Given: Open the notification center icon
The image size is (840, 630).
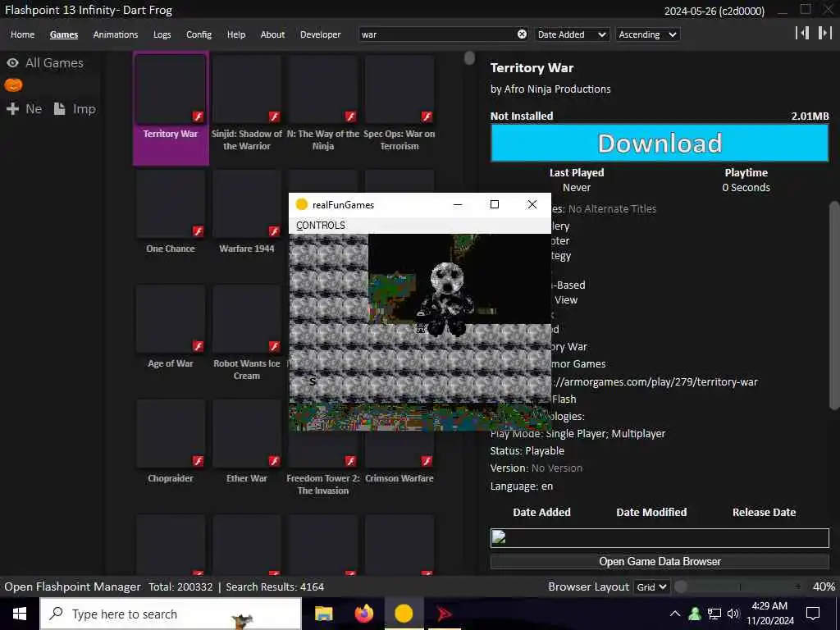Looking at the screenshot, I should click(x=813, y=614).
